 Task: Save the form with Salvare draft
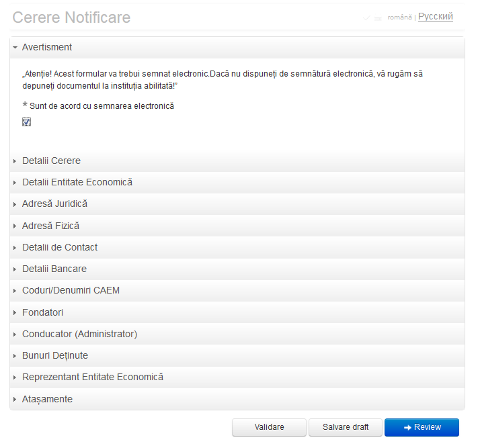(346, 427)
